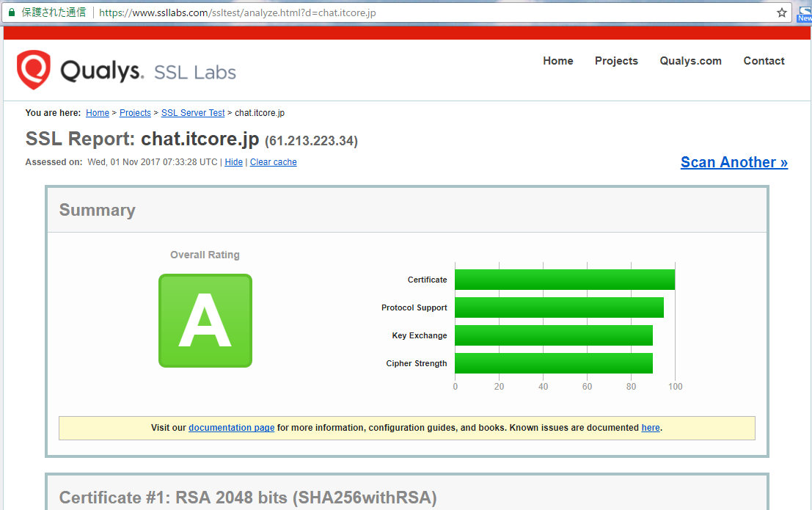Open the Contact page from the top menu

(764, 61)
